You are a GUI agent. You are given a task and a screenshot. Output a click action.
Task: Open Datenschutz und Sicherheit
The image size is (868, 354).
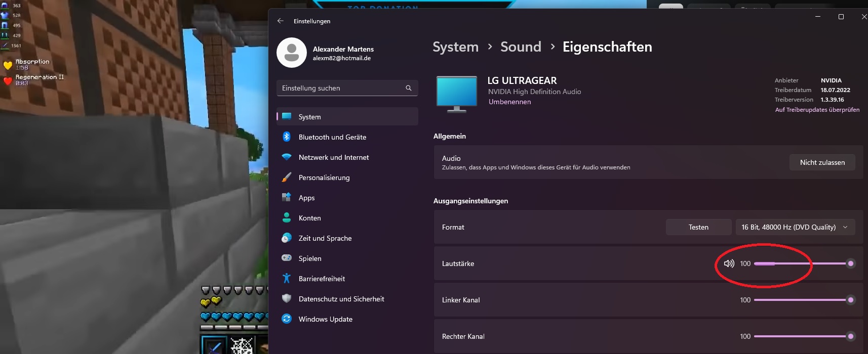click(x=347, y=298)
